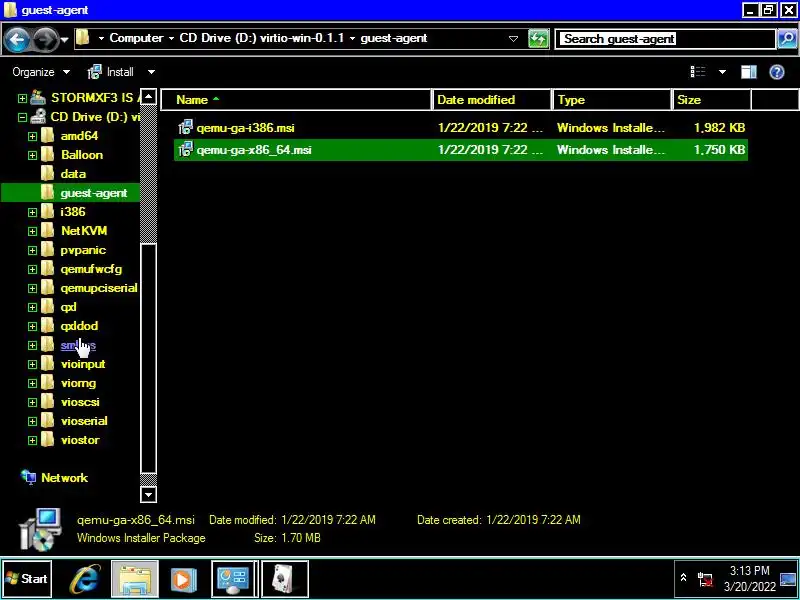Open Windows Media Player from taskbar
The height and width of the screenshot is (600, 800).
(184, 579)
